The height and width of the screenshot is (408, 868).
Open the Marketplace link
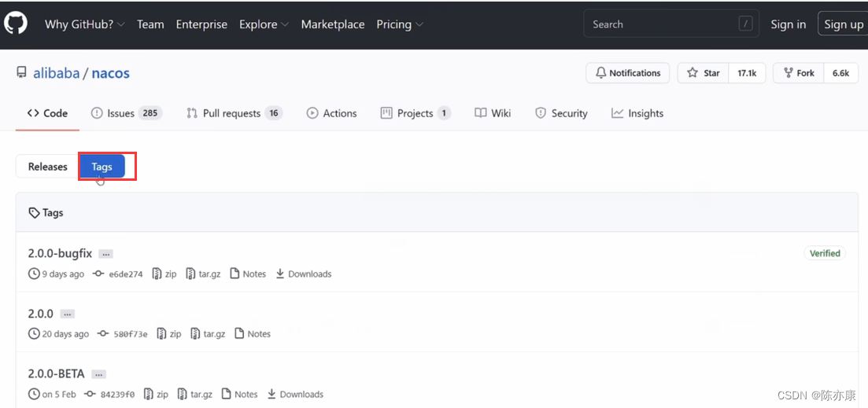[x=333, y=24]
